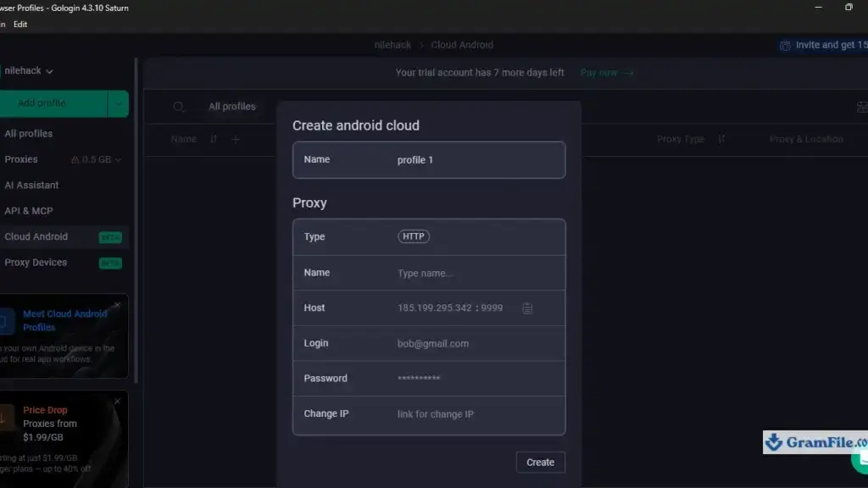Image resolution: width=868 pixels, height=488 pixels.
Task: Open Proxies in the sidebar
Action: point(21,159)
